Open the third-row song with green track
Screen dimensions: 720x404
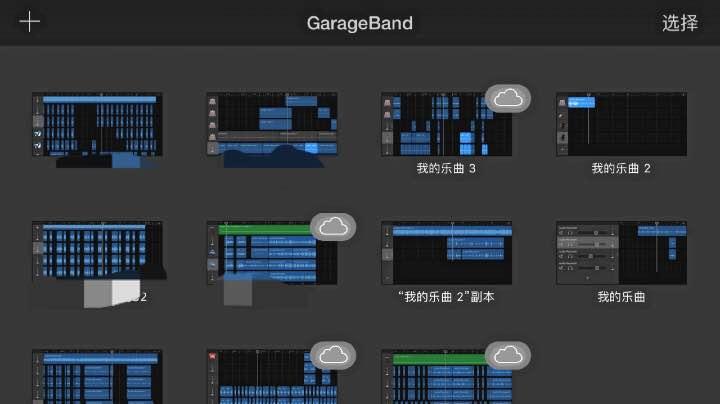pos(446,377)
